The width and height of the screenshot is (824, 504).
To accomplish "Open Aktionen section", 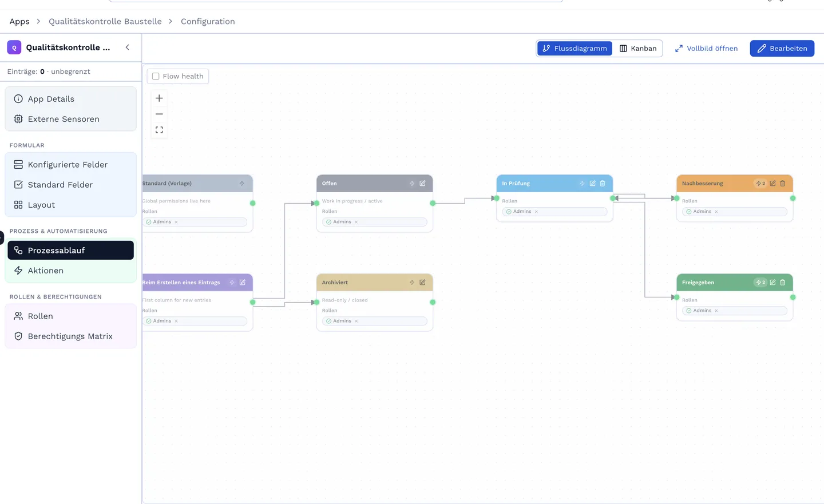I will 71,271.
